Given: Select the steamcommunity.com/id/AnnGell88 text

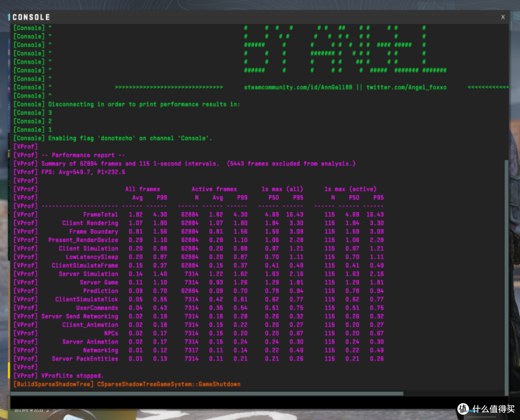Looking at the screenshot, I should pyautogui.click(x=298, y=87).
